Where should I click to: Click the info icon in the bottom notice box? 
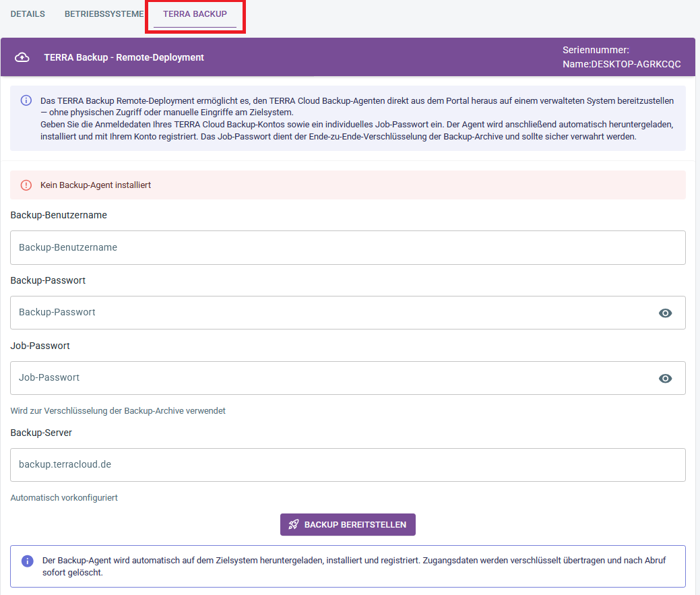[28, 561]
